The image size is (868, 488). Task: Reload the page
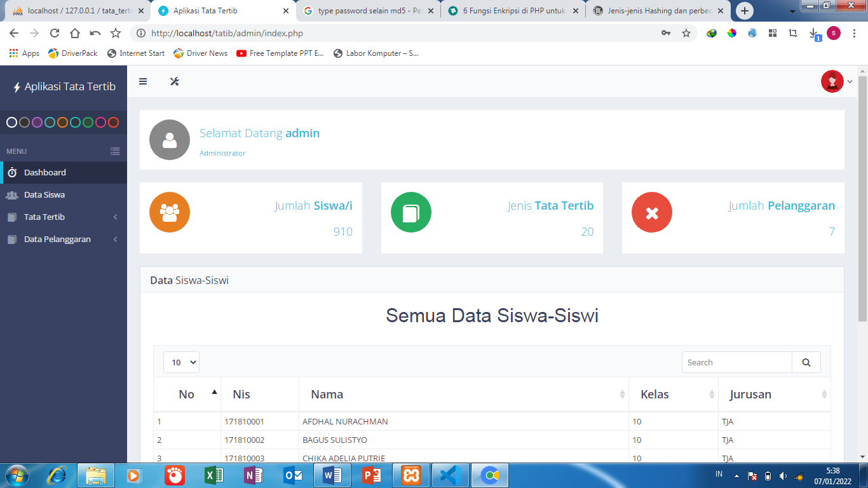55,33
